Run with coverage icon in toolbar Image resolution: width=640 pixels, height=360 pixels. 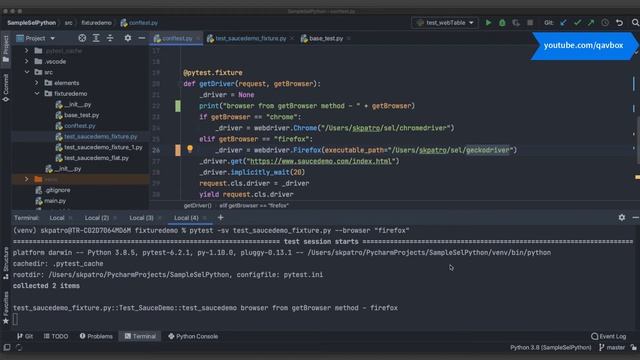[x=516, y=23]
